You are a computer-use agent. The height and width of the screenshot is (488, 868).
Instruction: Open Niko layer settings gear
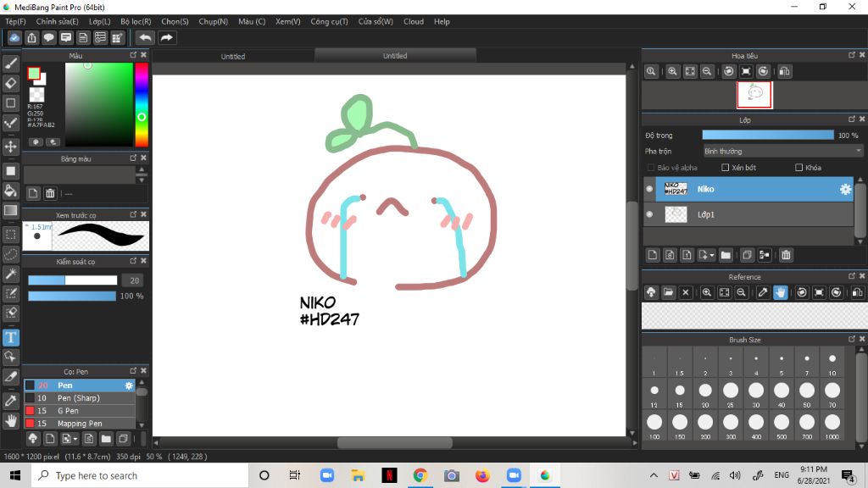[x=845, y=189]
